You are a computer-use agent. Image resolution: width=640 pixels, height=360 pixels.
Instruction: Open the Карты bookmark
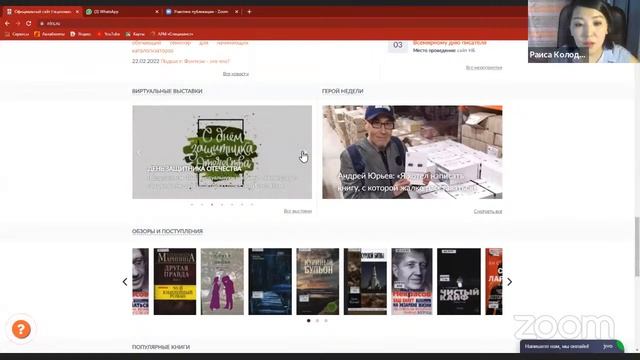[x=135, y=34]
